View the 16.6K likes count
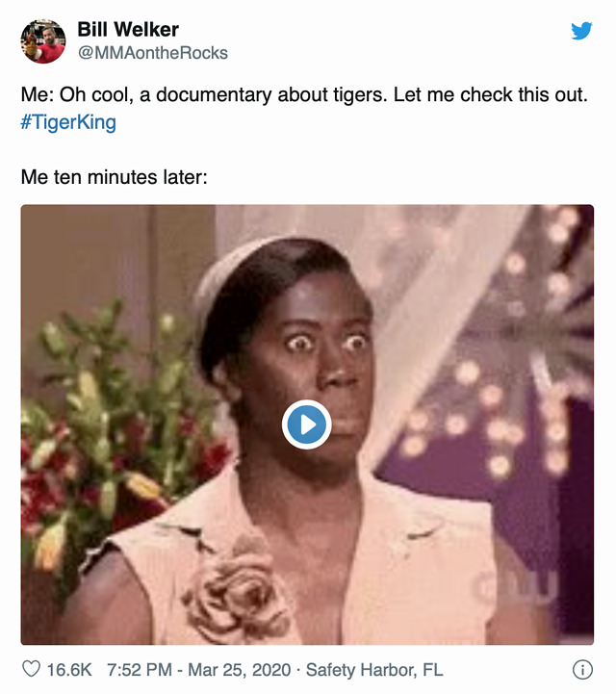The height and width of the screenshot is (694, 616). 69,670
